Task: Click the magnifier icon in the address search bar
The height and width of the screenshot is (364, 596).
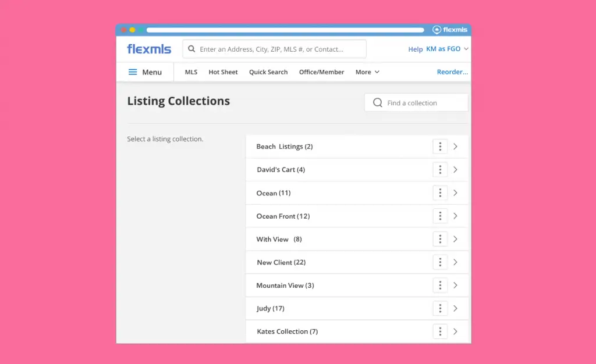Action: coord(191,49)
